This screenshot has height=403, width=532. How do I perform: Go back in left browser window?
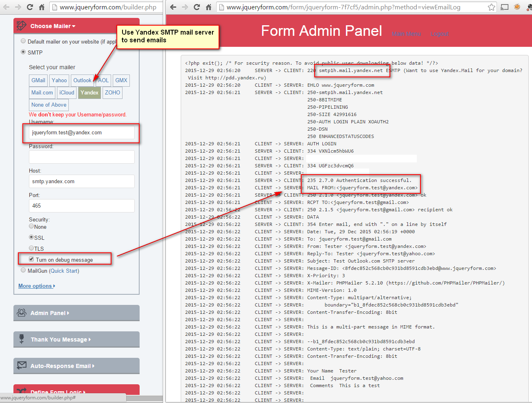[x=6, y=7]
